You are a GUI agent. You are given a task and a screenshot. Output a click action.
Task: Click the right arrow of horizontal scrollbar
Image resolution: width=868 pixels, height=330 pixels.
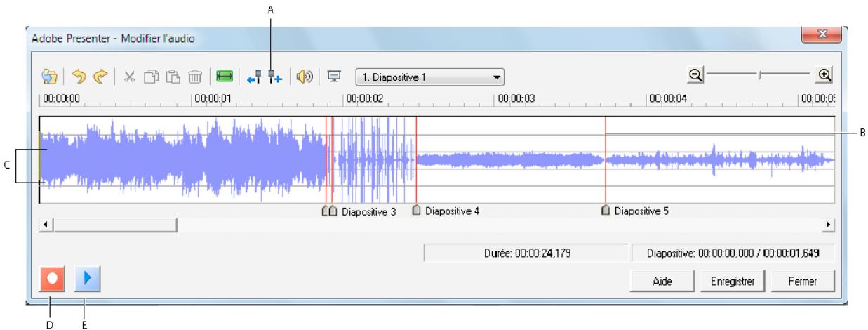[x=829, y=224]
